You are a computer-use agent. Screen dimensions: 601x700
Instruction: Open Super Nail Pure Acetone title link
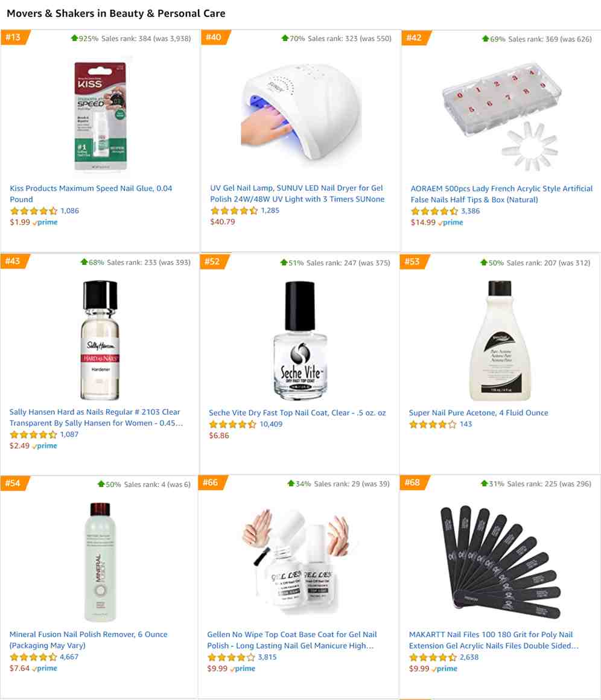point(479,413)
